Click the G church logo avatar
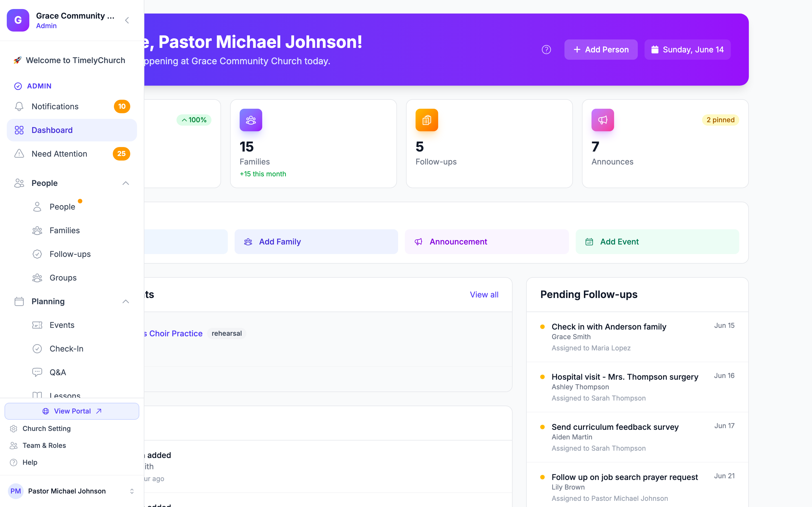The height and width of the screenshot is (507, 812). pyautogui.click(x=18, y=20)
